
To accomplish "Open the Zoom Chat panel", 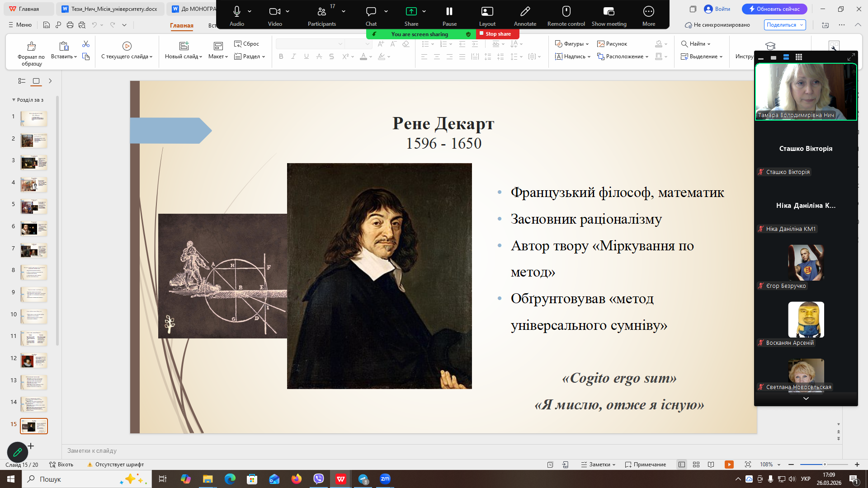I will pyautogui.click(x=371, y=12).
